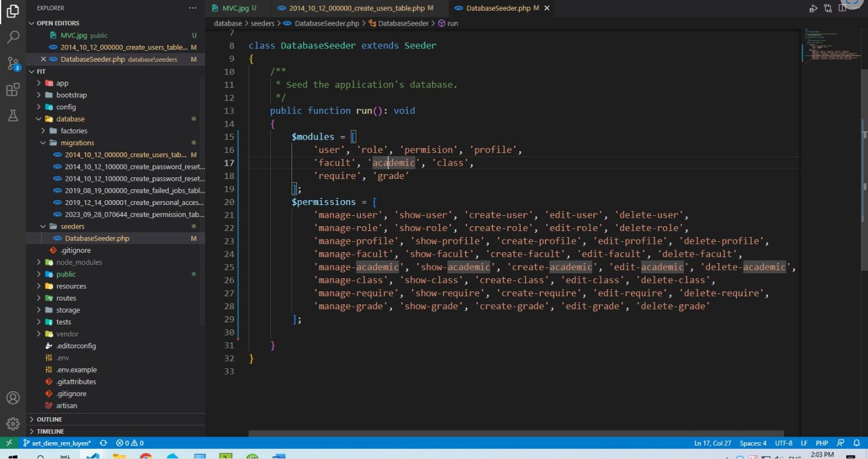Open the Extensions view icon
Screen dimensions: 868x459
pos(13,90)
